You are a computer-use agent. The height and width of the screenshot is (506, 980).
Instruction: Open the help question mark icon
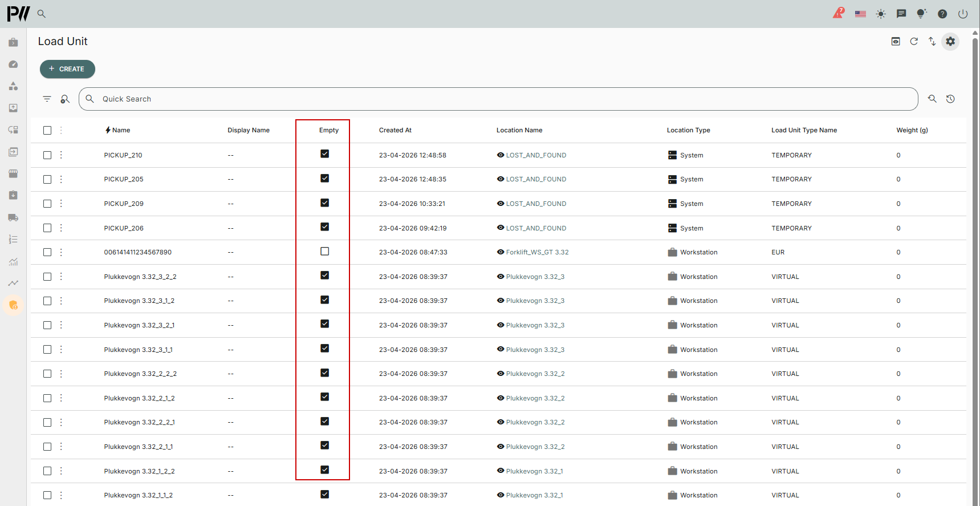(942, 14)
